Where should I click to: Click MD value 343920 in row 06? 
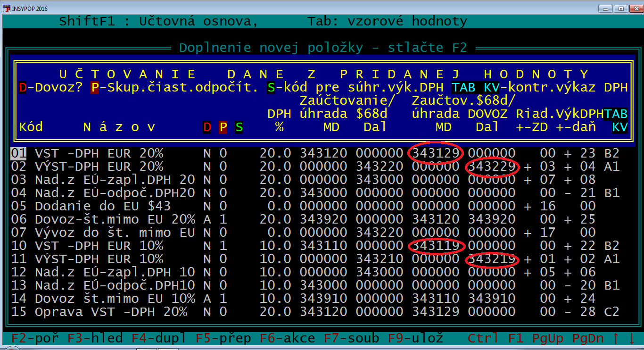[x=323, y=219]
